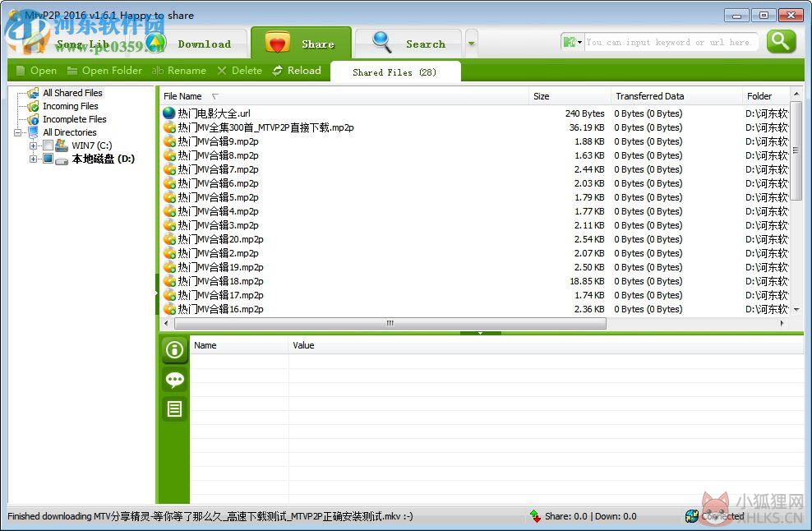This screenshot has width=812, height=531.
Task: Click the file list scroll-right arrow
Action: point(782,323)
